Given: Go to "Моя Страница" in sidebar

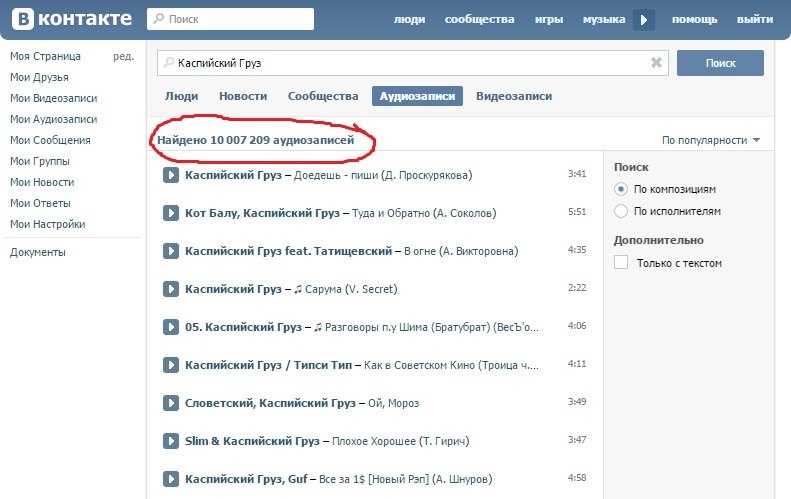Looking at the screenshot, I should pos(45,56).
